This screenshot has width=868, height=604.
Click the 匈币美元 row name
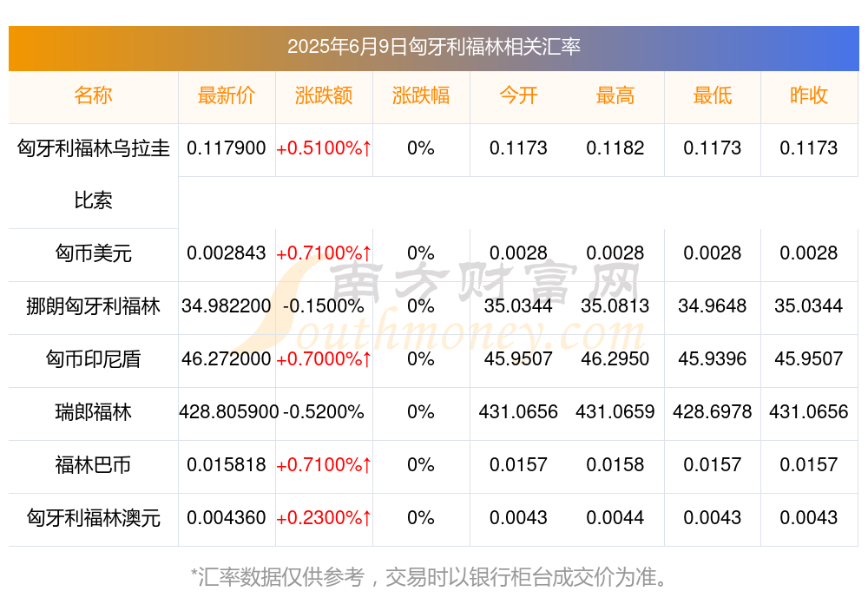tap(93, 253)
